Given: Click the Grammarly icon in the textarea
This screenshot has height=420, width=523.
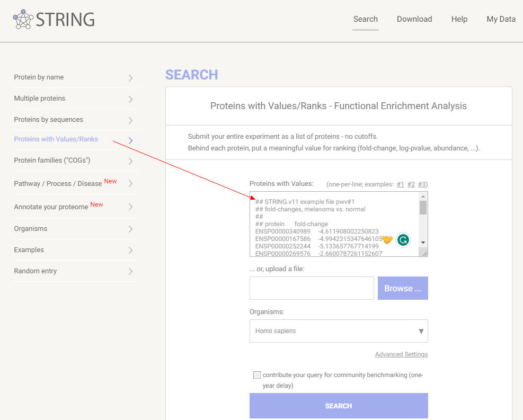Looking at the screenshot, I should coord(403,240).
